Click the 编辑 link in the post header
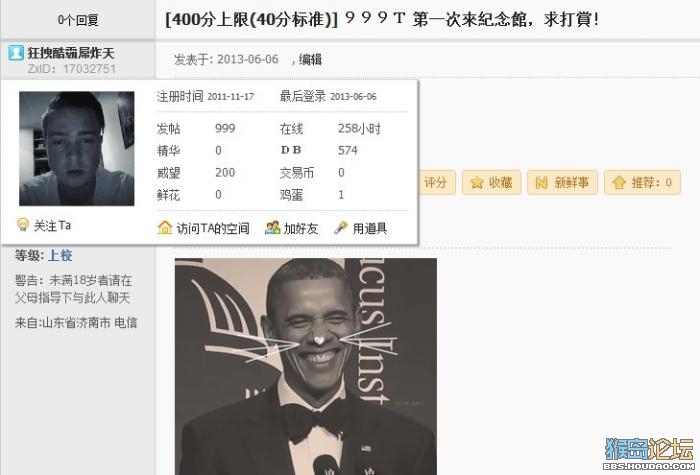The height and width of the screenshot is (475, 700). click(310, 59)
